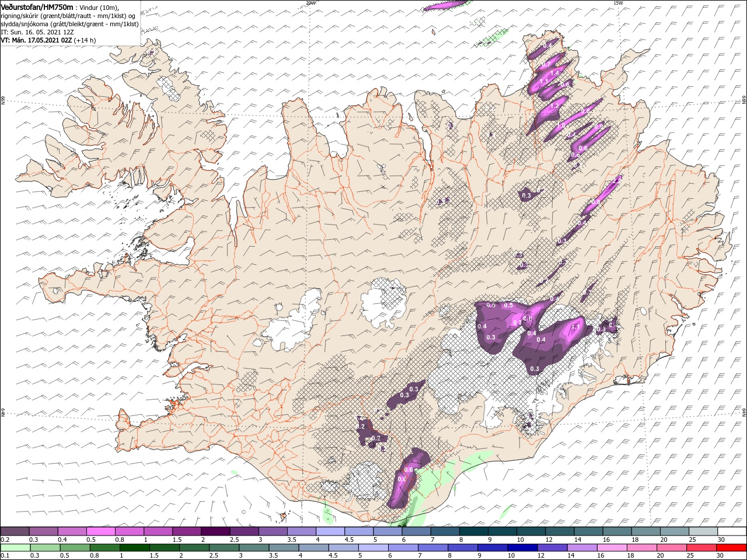Click the rain legend swatch starting at 14
This screenshot has height=560, width=747.
(582, 548)
